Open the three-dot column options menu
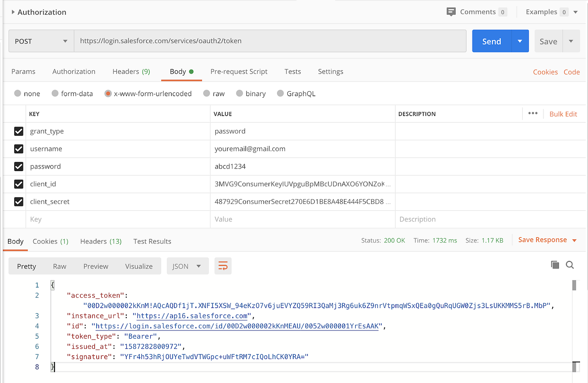The image size is (588, 383). [533, 114]
